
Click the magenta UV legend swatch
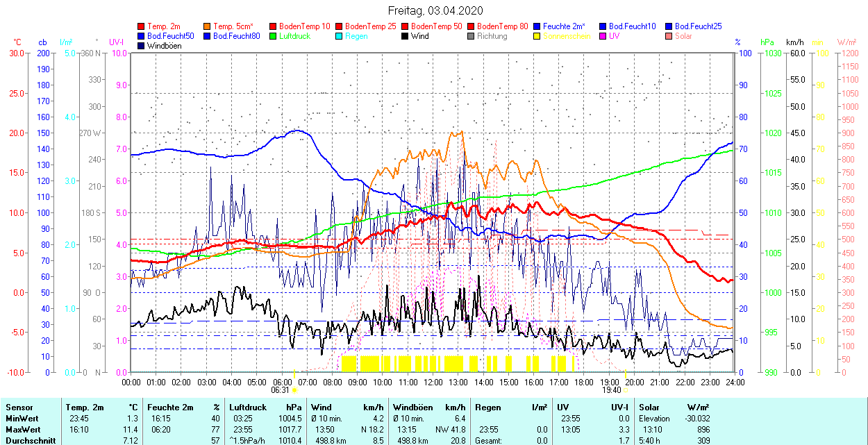pyautogui.click(x=602, y=36)
